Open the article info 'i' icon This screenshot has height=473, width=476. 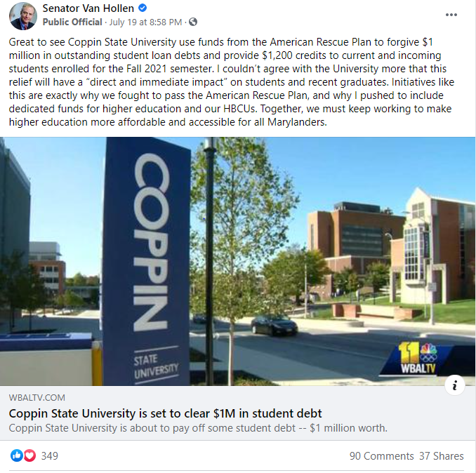click(454, 385)
